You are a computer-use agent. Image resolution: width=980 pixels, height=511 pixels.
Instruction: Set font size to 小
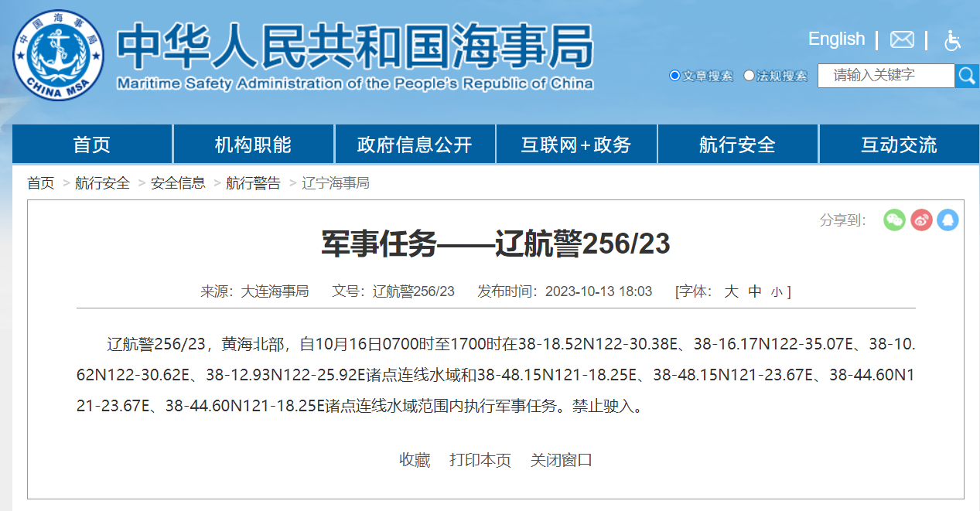click(777, 292)
